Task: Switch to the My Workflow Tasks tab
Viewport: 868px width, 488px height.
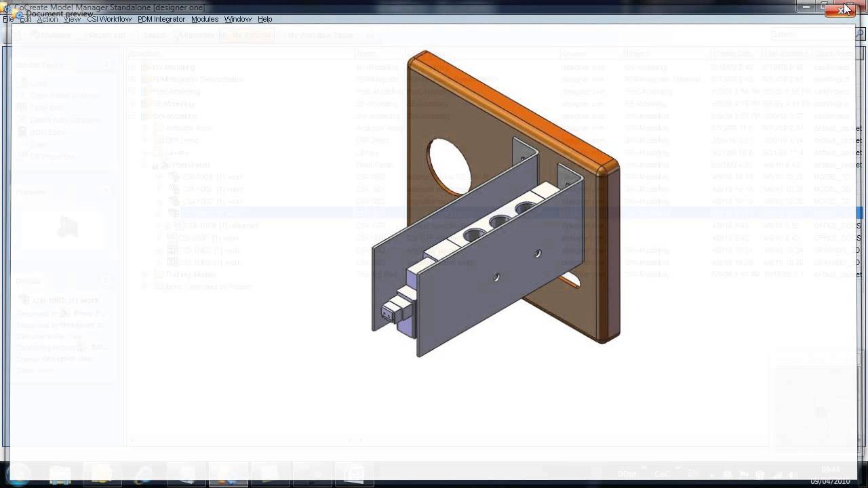Action: [319, 35]
